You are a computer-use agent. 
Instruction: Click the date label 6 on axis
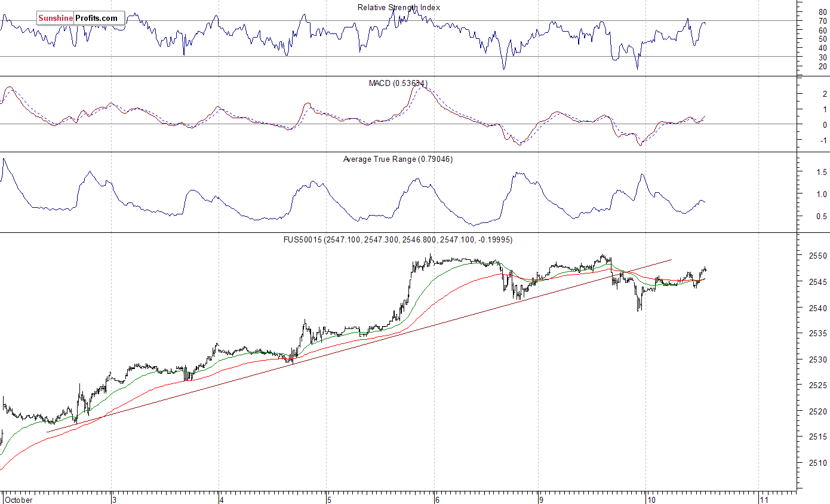pyautogui.click(x=437, y=499)
